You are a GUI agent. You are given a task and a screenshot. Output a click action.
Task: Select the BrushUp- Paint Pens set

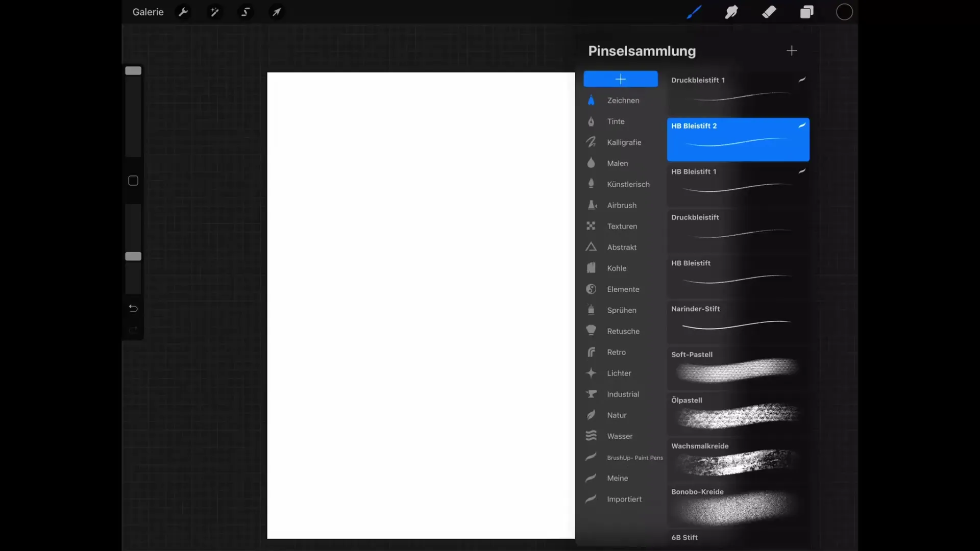click(624, 457)
